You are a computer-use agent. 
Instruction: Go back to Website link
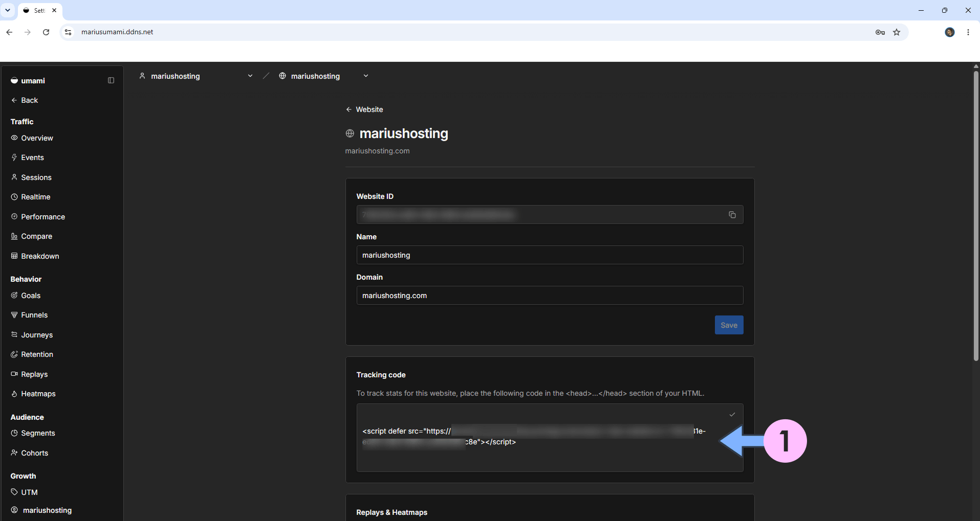(x=364, y=109)
